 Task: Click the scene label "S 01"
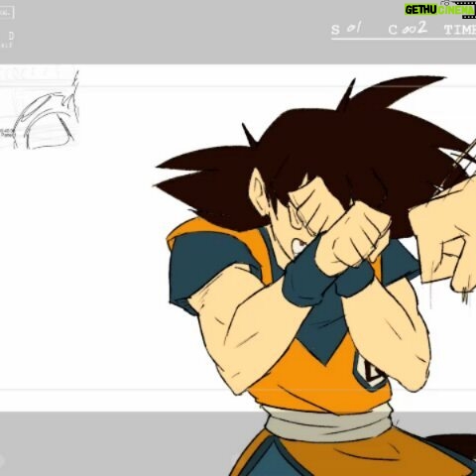pyautogui.click(x=346, y=29)
